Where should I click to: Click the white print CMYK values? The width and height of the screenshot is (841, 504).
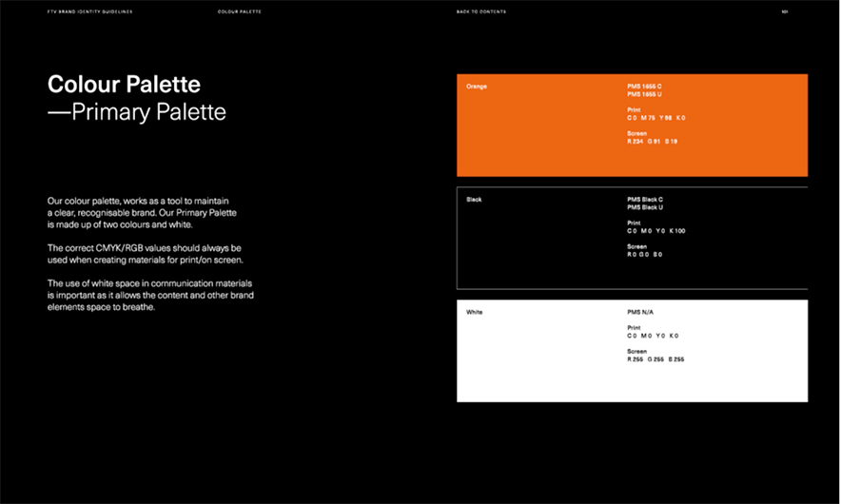pos(652,336)
